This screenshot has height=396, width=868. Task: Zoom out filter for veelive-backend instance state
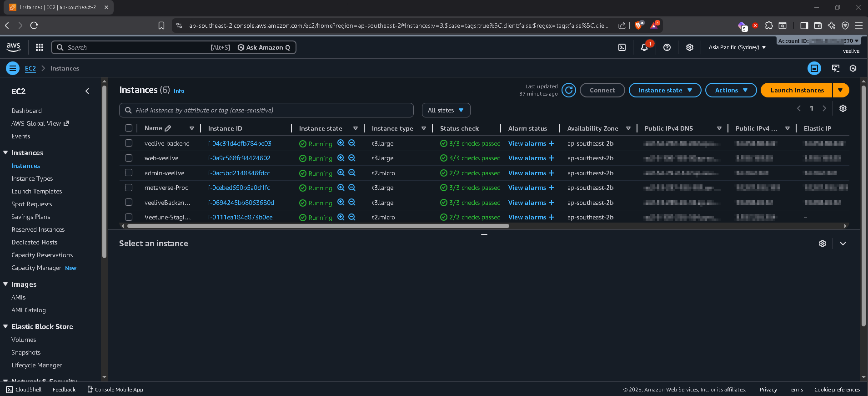point(352,143)
